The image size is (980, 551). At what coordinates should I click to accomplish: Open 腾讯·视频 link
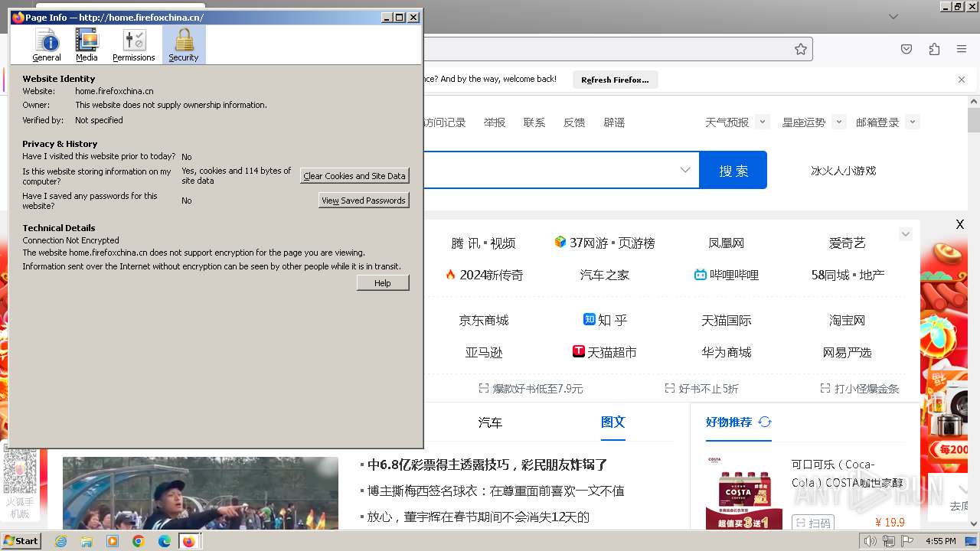pos(483,243)
